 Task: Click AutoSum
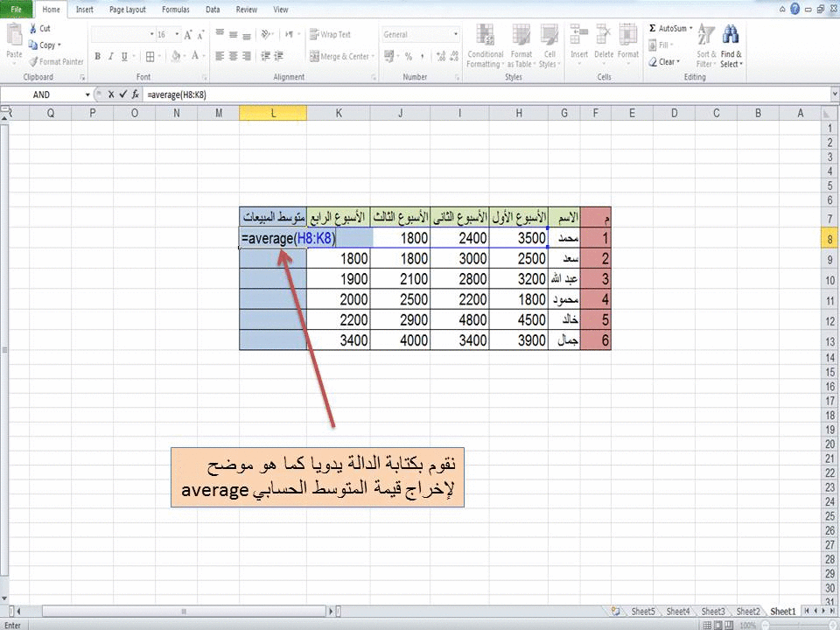[x=668, y=28]
